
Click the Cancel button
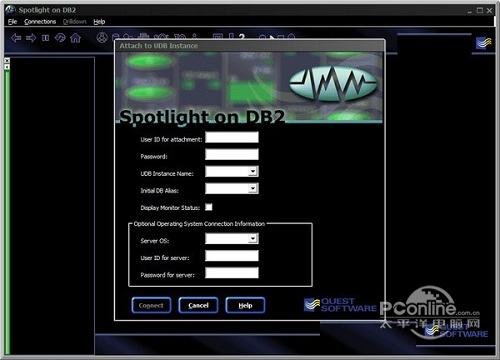tap(198, 305)
